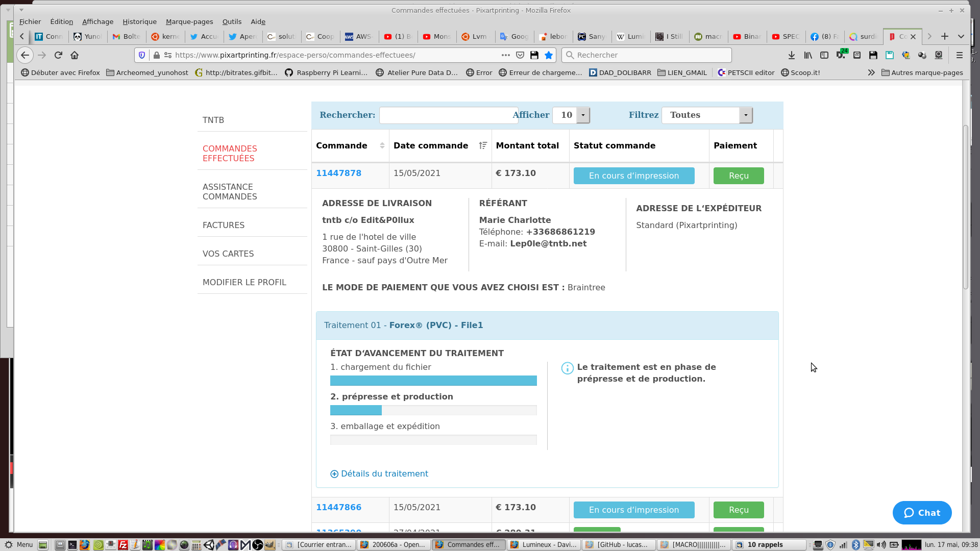Open the Afficher 10 dropdown
Screen dimensions: 980x551
point(583,115)
